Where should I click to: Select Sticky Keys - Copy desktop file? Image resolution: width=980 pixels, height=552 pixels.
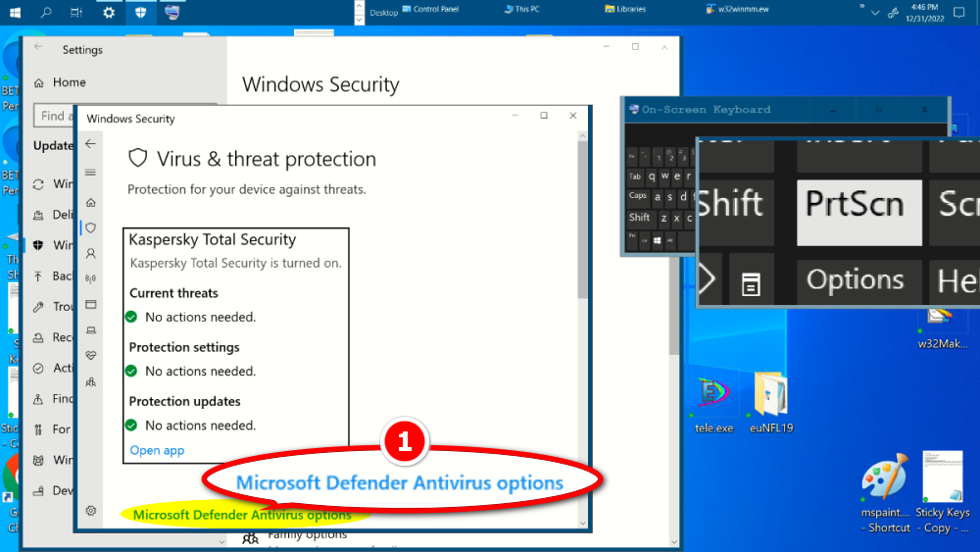(x=943, y=492)
